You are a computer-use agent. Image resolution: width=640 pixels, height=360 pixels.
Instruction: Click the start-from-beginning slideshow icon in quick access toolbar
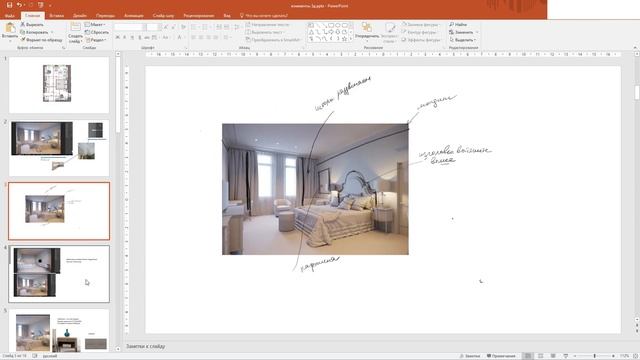[40, 5]
